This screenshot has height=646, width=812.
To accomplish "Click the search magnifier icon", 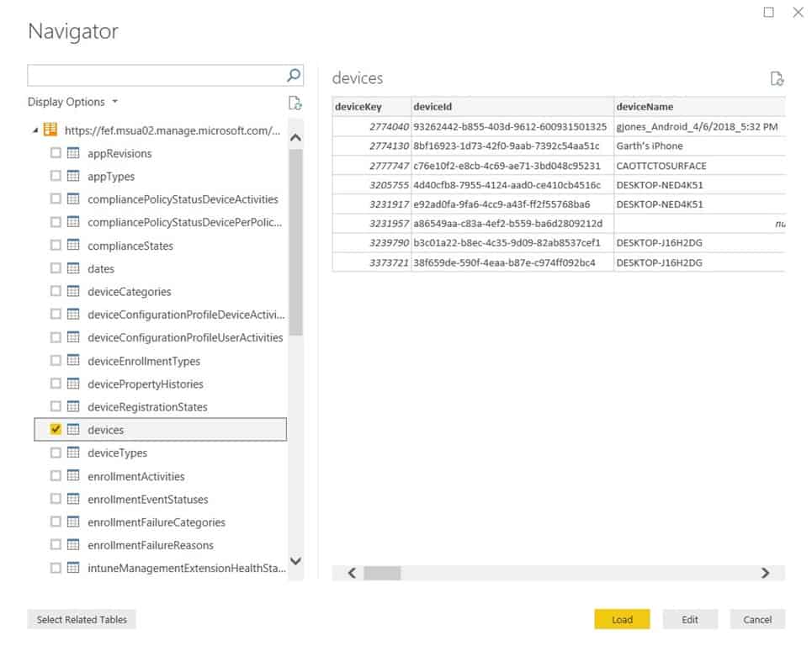I will (294, 76).
